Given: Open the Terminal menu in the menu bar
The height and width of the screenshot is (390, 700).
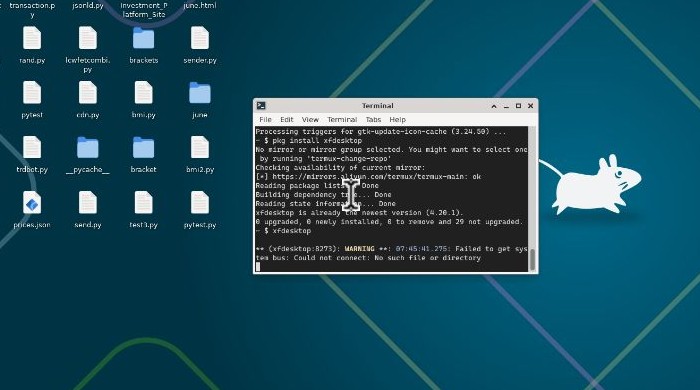Looking at the screenshot, I should (x=342, y=120).
